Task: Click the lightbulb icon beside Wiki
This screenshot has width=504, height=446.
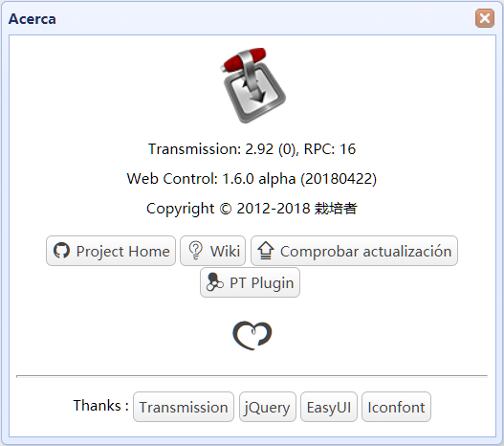Action: [196, 251]
